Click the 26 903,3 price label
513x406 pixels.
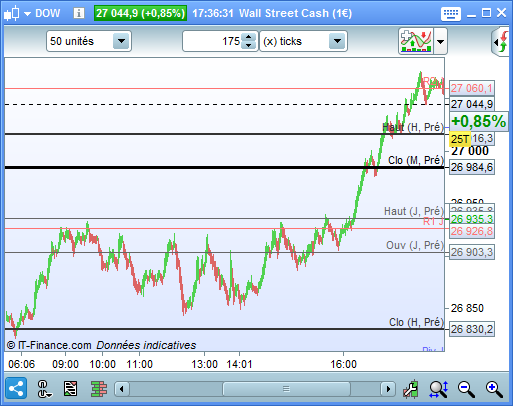[472, 252]
